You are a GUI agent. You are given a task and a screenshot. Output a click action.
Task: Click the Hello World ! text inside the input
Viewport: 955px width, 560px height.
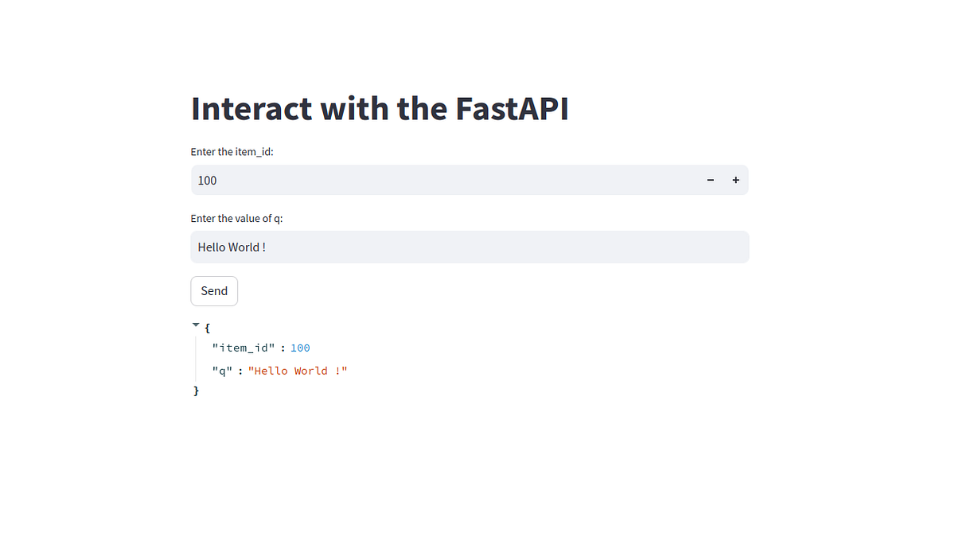tap(232, 247)
